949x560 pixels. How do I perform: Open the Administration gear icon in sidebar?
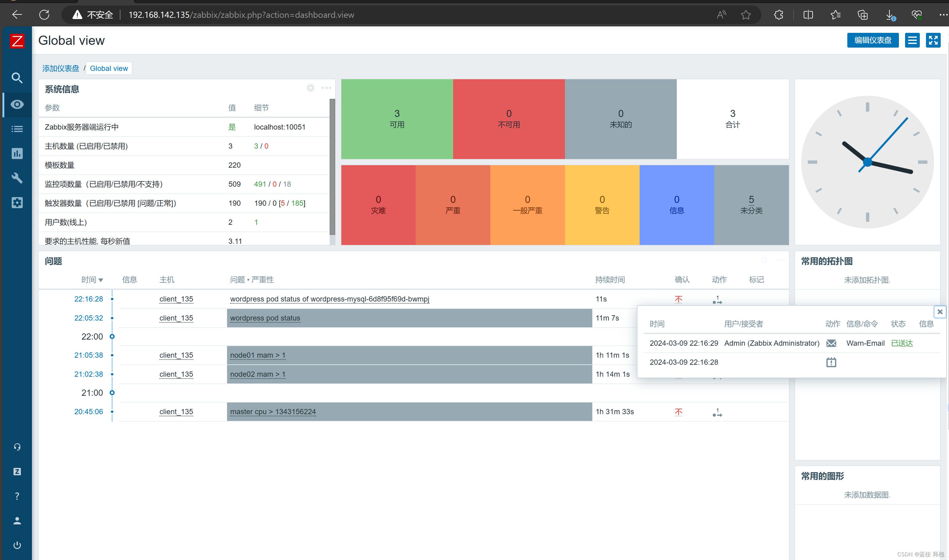(x=17, y=203)
